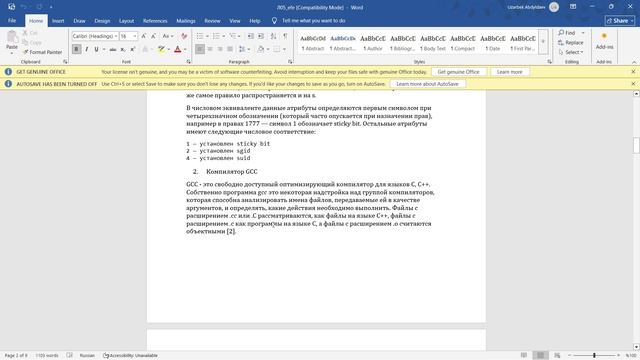Image resolution: width=640 pixels, height=360 pixels.
Task: Switch to the Mailings tab
Action: pos(186,21)
